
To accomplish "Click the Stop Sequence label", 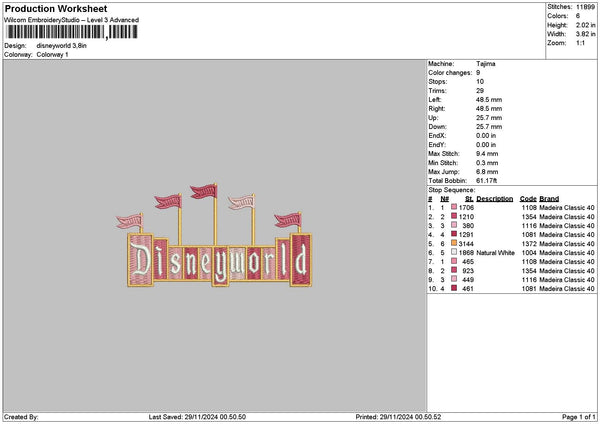I will 452,190.
